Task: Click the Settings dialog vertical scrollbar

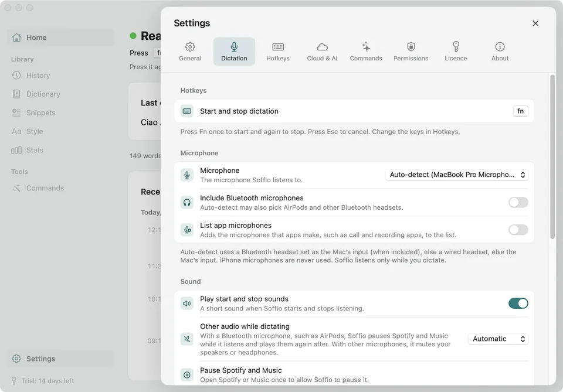Action: tap(552, 156)
